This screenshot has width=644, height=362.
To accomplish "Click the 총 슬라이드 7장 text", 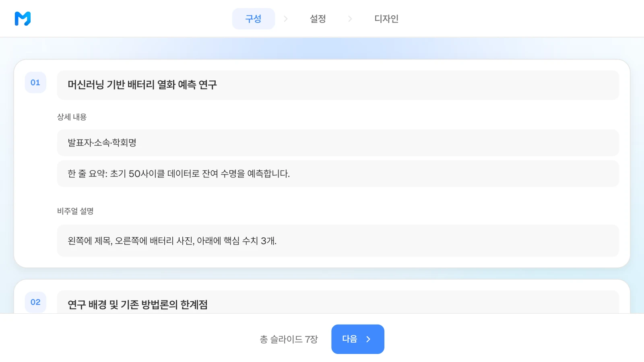I will click(x=289, y=339).
